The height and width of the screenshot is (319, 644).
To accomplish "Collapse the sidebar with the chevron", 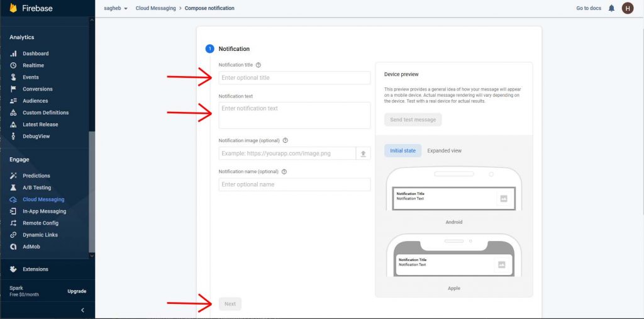I will click(x=82, y=310).
